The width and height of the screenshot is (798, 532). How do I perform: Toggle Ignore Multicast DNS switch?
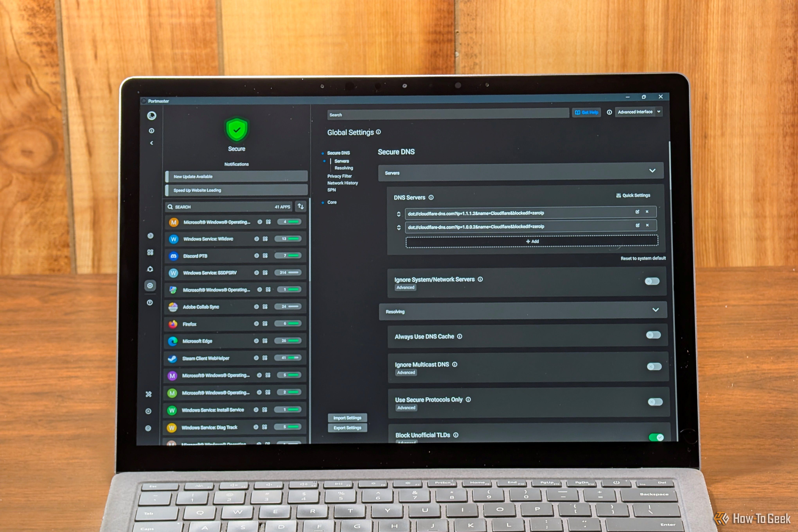[654, 366]
